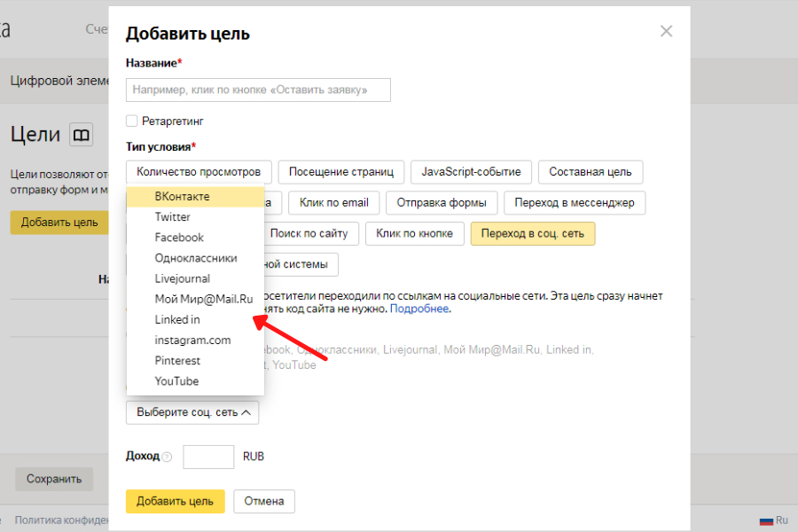Select Twitter in the dropdown list
Screen dimensions: 798x532
173,217
